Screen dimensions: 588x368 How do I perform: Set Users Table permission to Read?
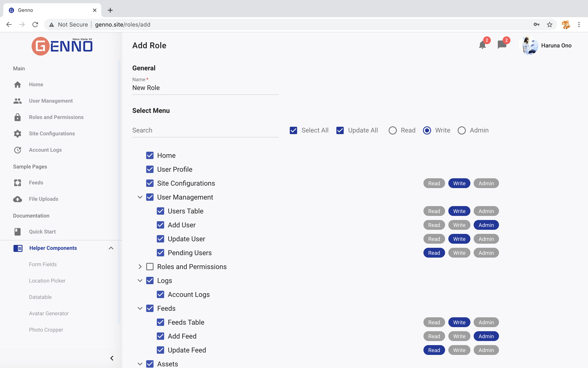tap(434, 211)
